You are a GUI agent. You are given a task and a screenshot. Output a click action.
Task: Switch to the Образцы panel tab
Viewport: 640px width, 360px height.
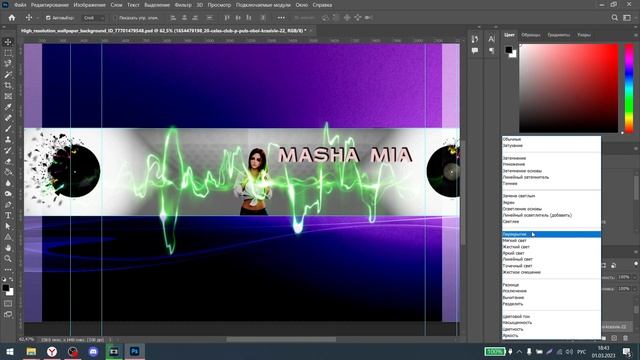coord(531,35)
